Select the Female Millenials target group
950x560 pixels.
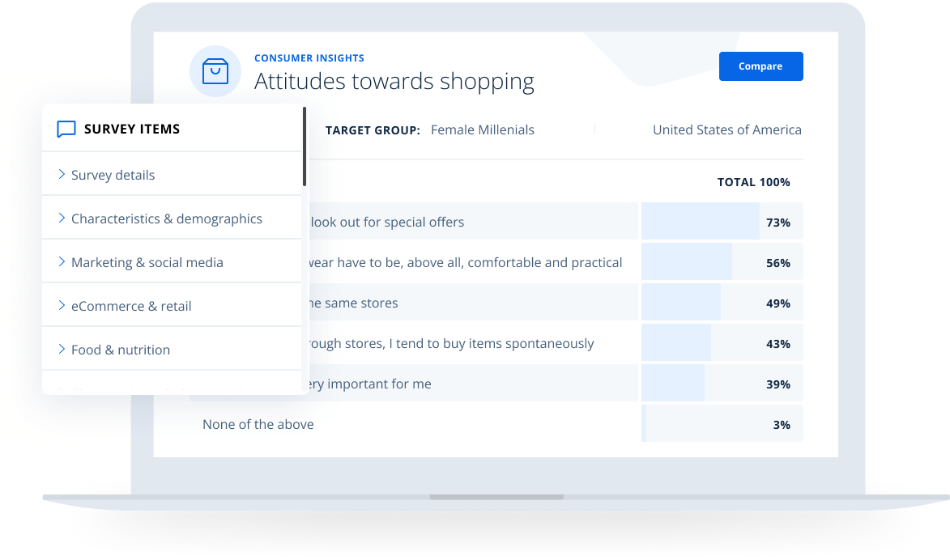pos(482,129)
